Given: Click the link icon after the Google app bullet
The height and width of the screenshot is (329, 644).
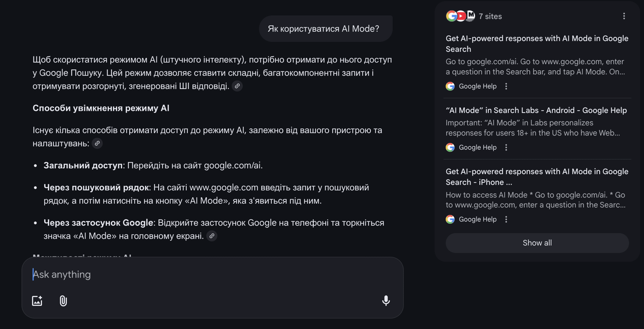Looking at the screenshot, I should [212, 235].
